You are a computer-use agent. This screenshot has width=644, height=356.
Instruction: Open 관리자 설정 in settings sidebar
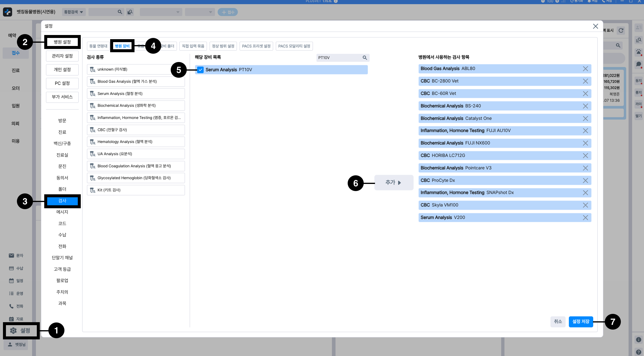click(x=62, y=56)
